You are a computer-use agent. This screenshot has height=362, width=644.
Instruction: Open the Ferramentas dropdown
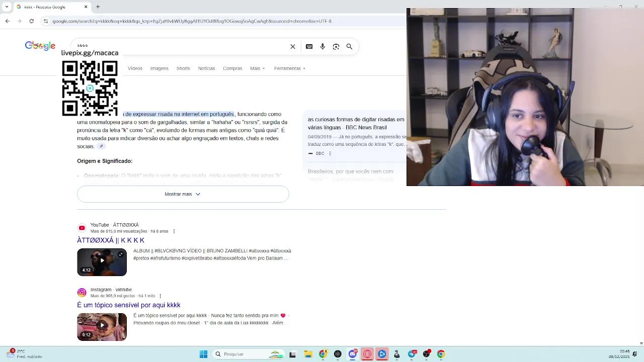pyautogui.click(x=289, y=68)
